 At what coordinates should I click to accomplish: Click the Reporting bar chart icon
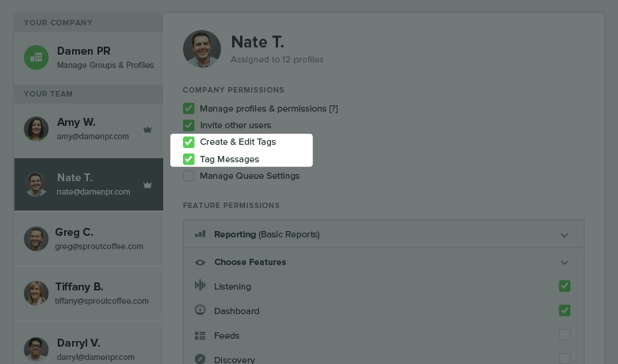(200, 234)
